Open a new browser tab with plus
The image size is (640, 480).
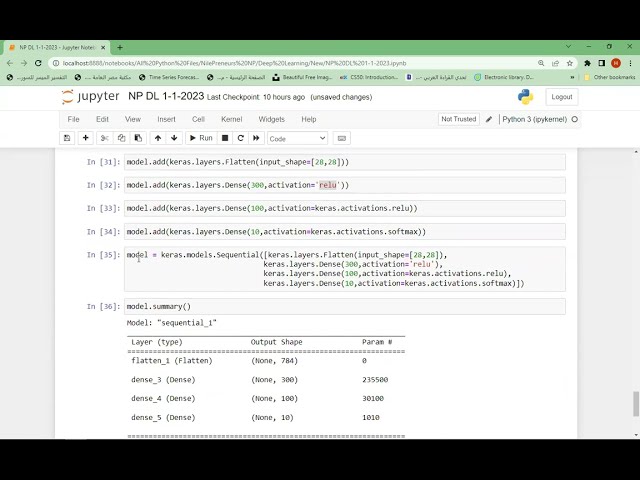click(x=120, y=48)
